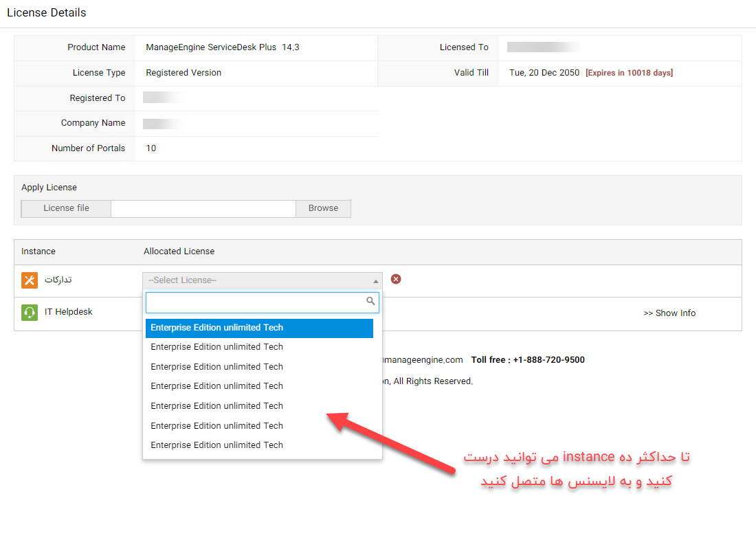Open the Show Info link
Image resolution: width=756 pixels, height=549 pixels.
click(669, 313)
